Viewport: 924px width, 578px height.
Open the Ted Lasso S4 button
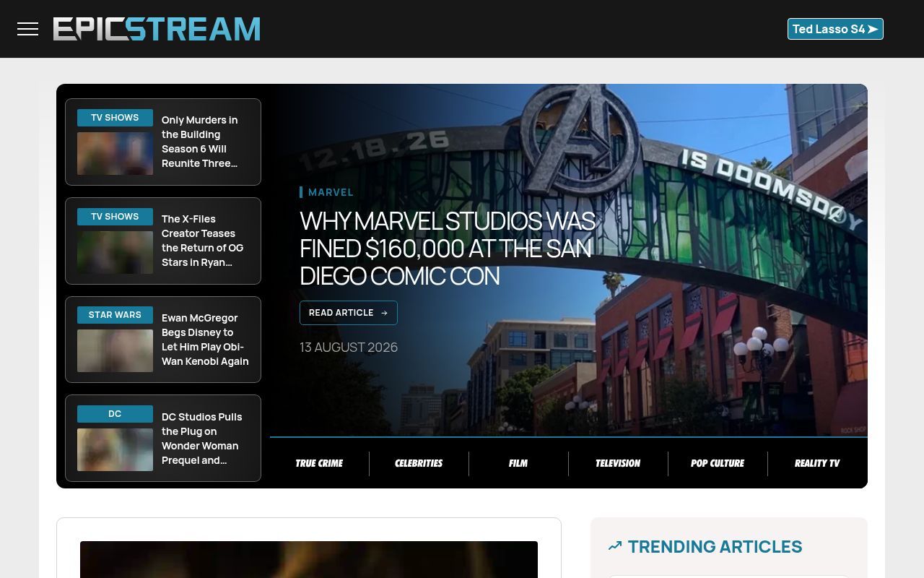point(835,29)
